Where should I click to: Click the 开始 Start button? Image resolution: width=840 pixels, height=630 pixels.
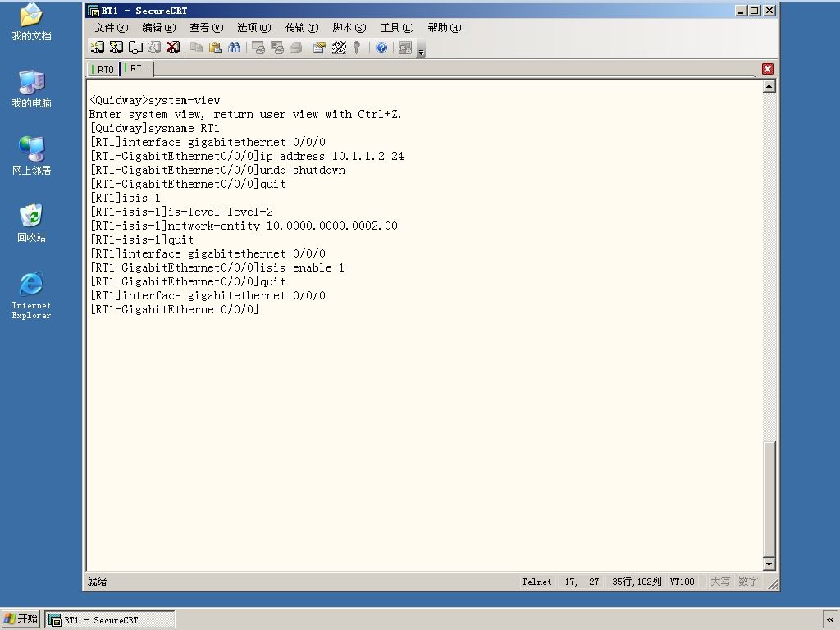(21, 619)
